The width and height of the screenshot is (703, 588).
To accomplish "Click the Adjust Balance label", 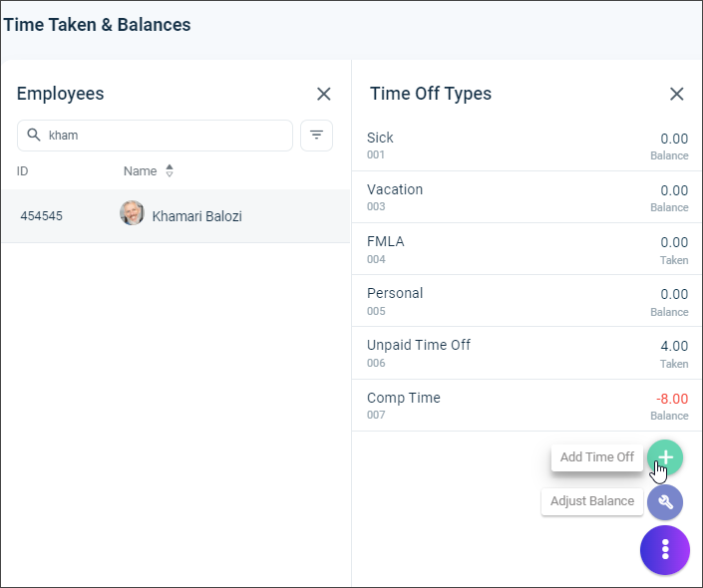I will click(591, 501).
